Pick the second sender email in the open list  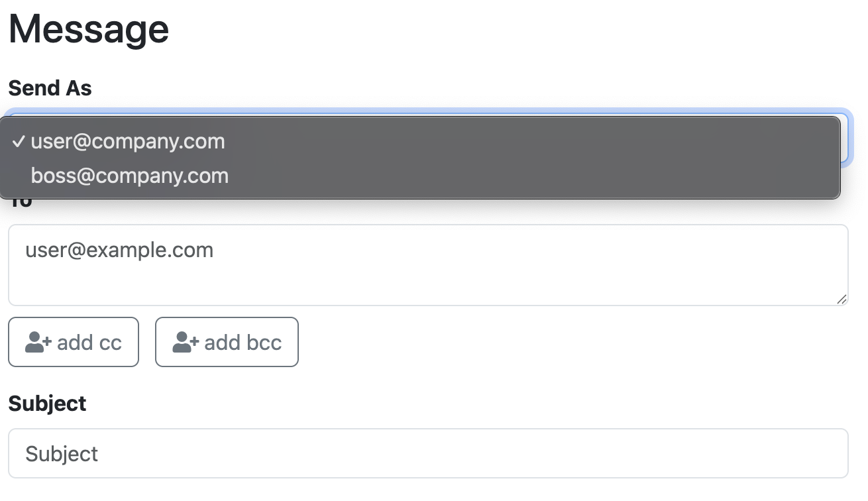point(130,176)
